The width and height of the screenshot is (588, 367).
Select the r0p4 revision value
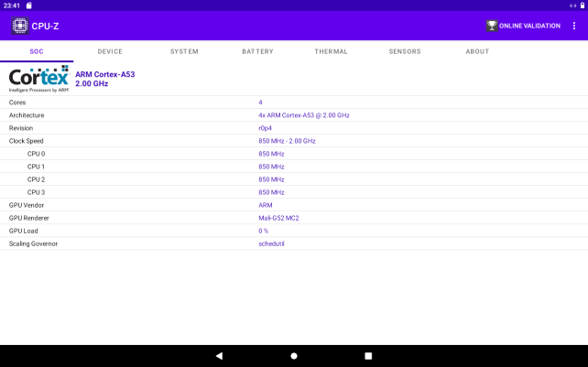pos(265,128)
